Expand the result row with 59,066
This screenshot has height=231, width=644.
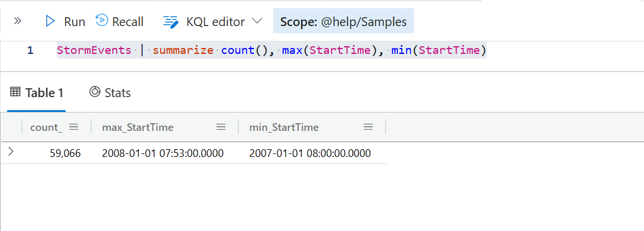tap(11, 152)
